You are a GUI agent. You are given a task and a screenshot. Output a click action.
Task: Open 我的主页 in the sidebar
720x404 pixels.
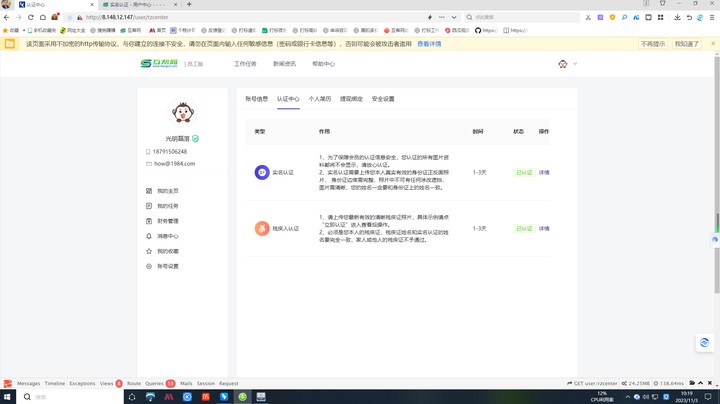167,191
